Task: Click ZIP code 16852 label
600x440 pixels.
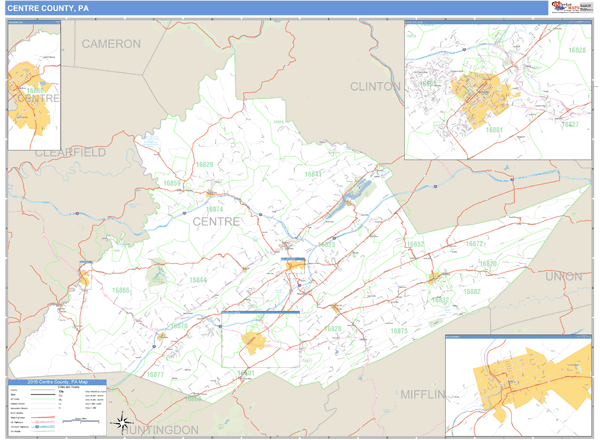Action: pyautogui.click(x=416, y=244)
